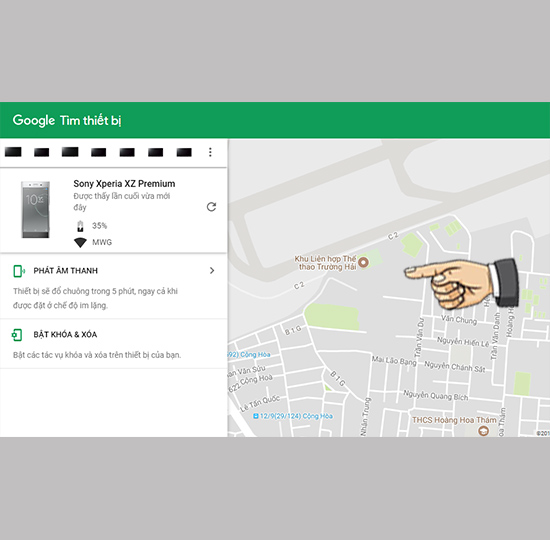The image size is (550, 540).
Task: Click the 'Bật các tác vụ khóa và xóa' description
Action: [x=97, y=355]
